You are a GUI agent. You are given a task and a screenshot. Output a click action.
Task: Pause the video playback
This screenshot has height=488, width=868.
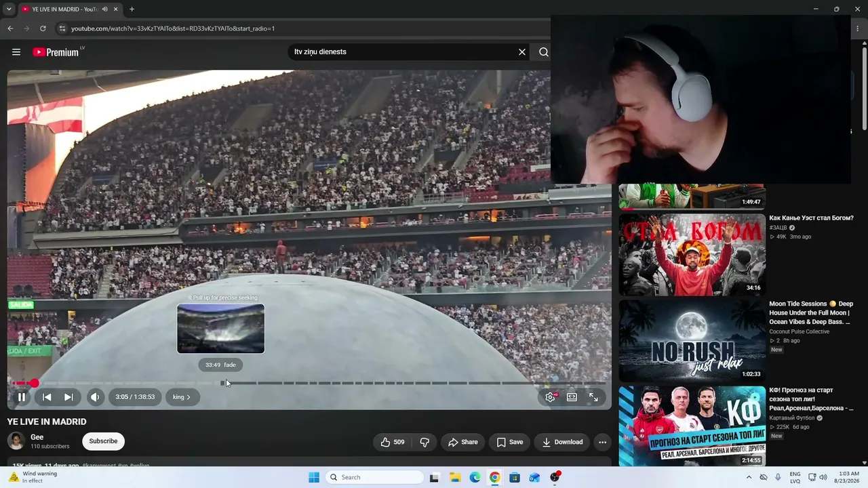[22, 397]
